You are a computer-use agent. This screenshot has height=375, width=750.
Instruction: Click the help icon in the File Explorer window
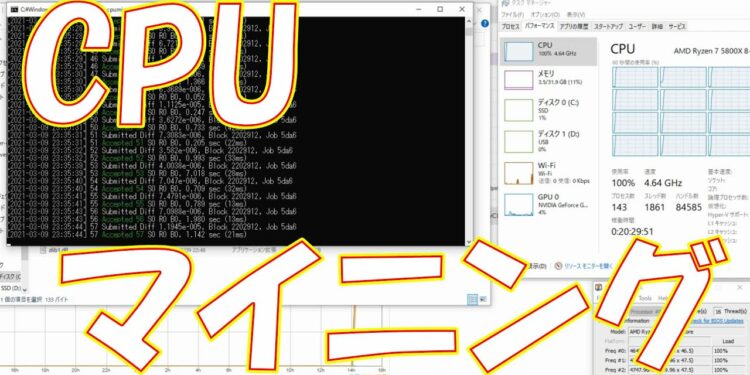click(485, 23)
